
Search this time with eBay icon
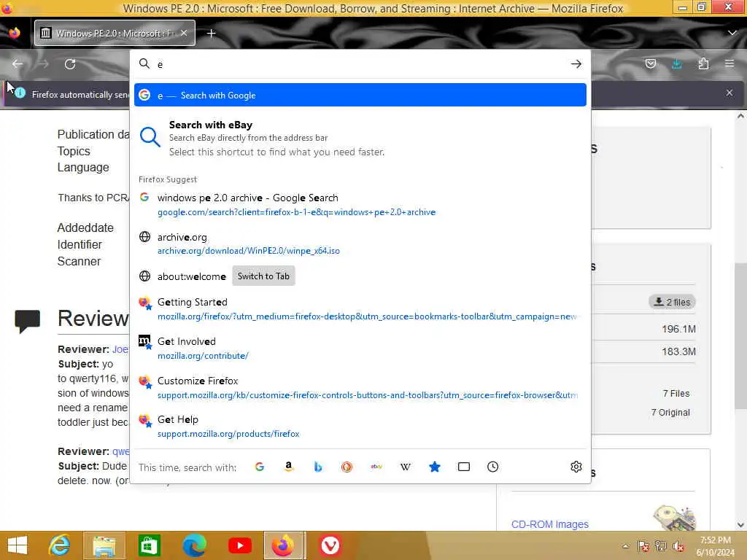coord(376,467)
